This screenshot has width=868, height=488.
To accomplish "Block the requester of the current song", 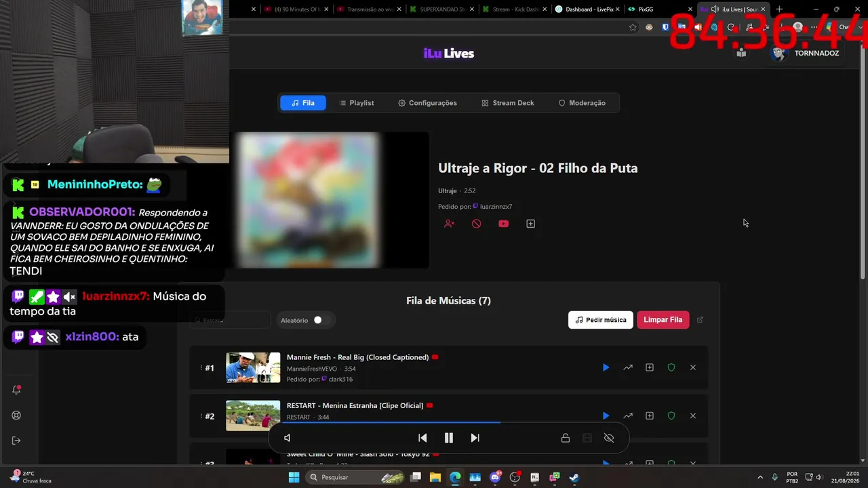I will (449, 224).
